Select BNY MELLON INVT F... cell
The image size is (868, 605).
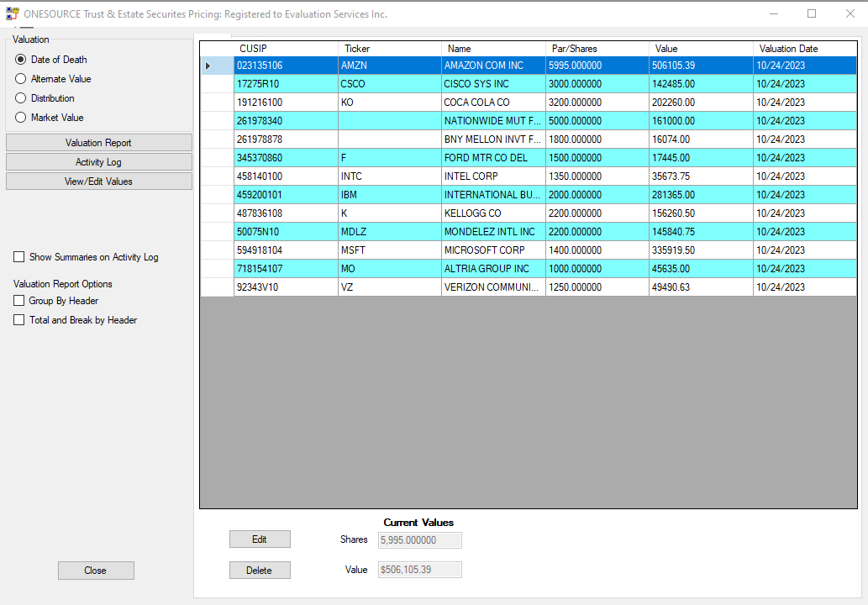point(493,139)
